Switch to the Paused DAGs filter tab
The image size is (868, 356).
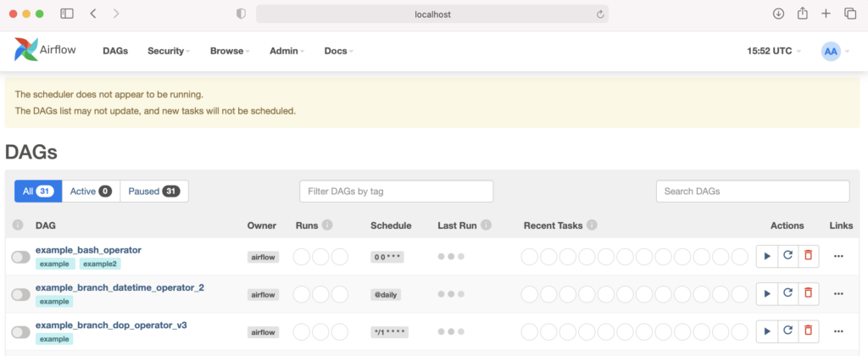pyautogui.click(x=153, y=192)
